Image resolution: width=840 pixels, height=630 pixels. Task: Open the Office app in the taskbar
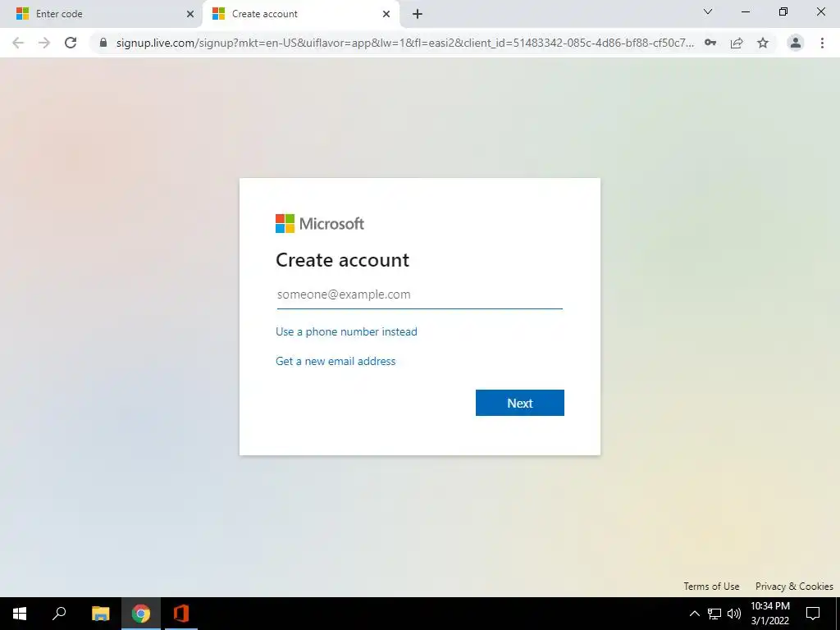pos(181,614)
